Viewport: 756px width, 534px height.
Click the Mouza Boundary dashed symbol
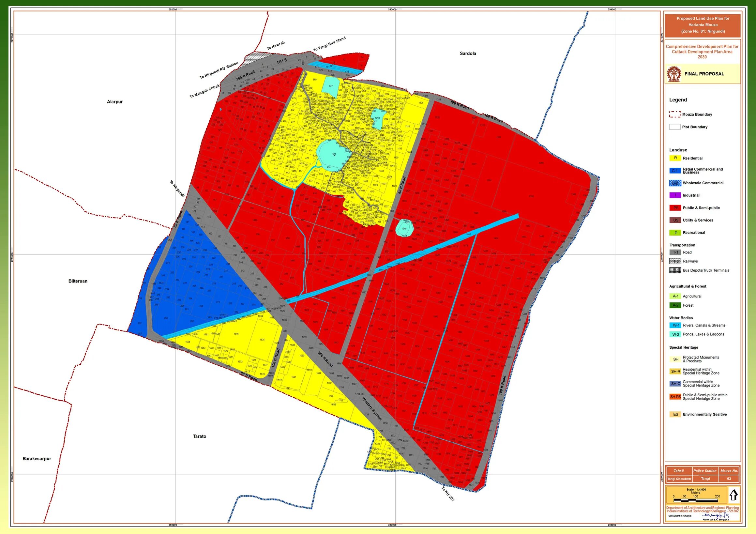pyautogui.click(x=675, y=114)
